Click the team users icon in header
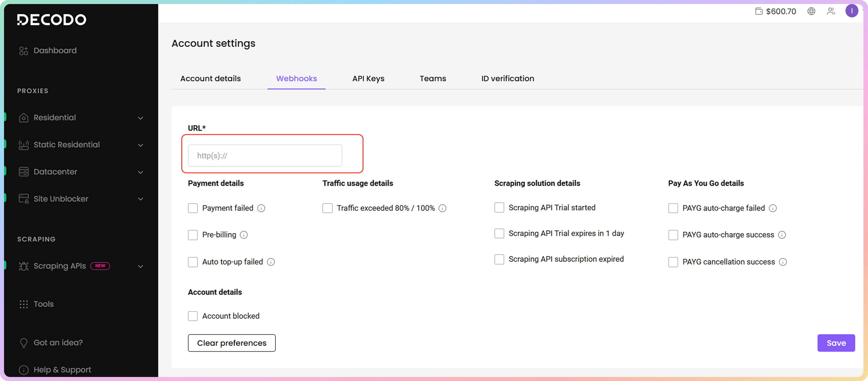 click(830, 11)
